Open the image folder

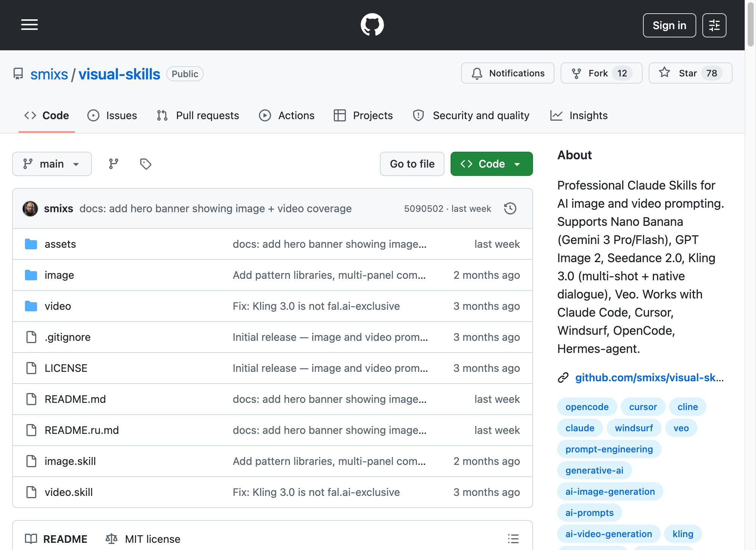coord(59,275)
